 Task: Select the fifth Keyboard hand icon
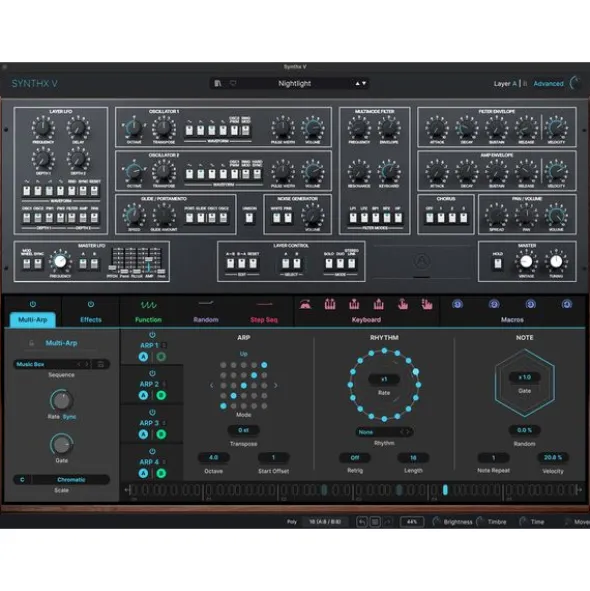[403, 304]
